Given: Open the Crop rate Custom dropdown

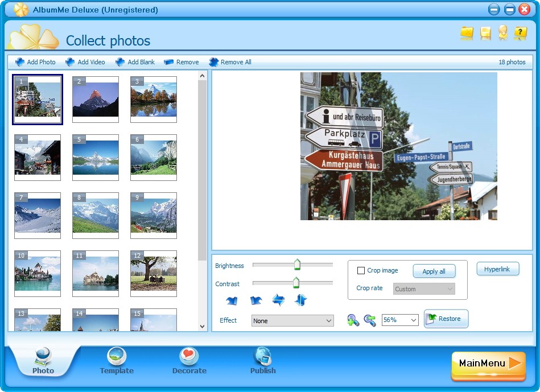Looking at the screenshot, I should pos(424,288).
